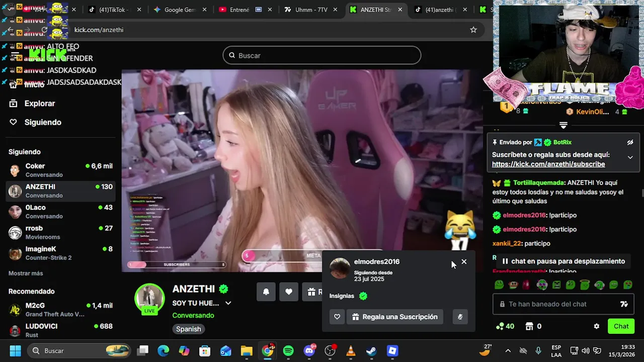Click the Buscar search field on Kick
Image resolution: width=644 pixels, height=362 pixels.
point(322,55)
